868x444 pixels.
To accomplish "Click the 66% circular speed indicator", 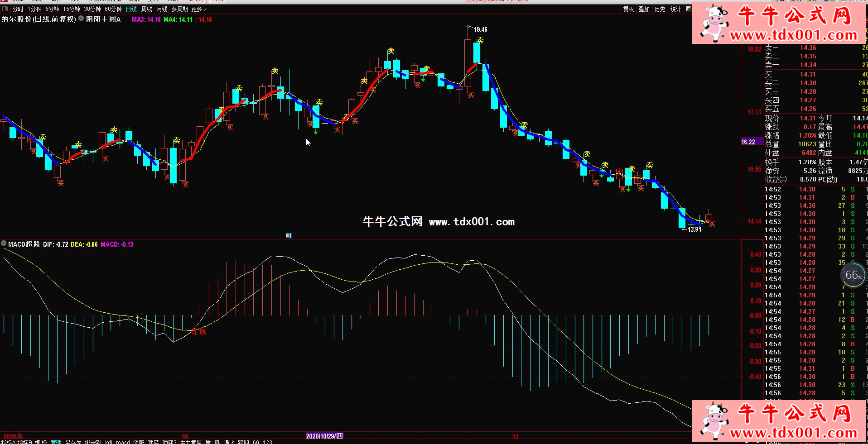I will (x=854, y=275).
